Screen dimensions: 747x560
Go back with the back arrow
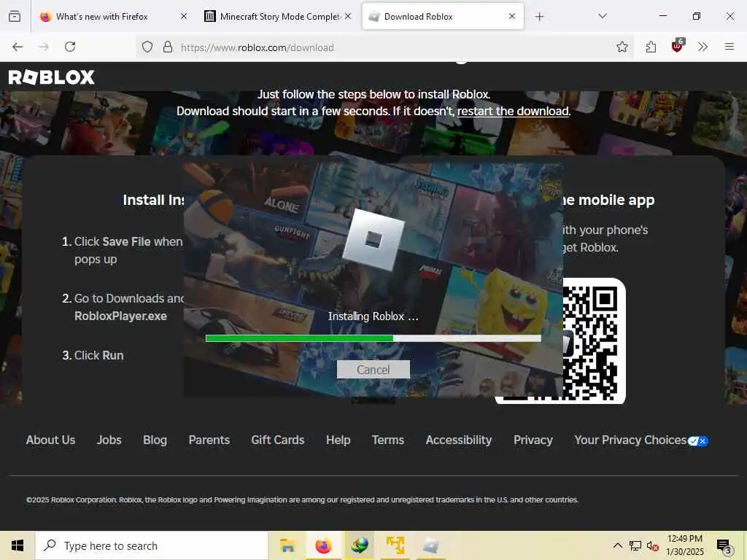click(18, 47)
